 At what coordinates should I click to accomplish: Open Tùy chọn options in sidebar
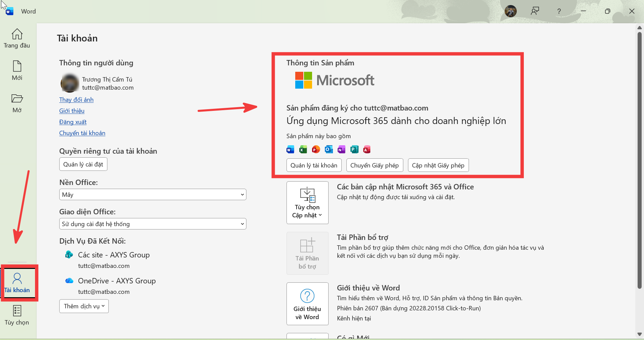tap(17, 315)
